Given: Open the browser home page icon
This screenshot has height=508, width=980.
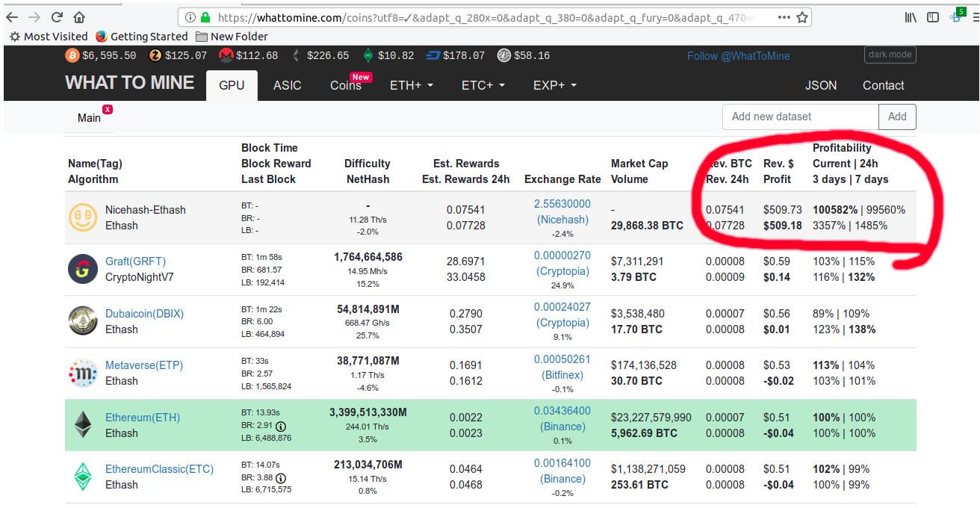Looking at the screenshot, I should (x=79, y=17).
